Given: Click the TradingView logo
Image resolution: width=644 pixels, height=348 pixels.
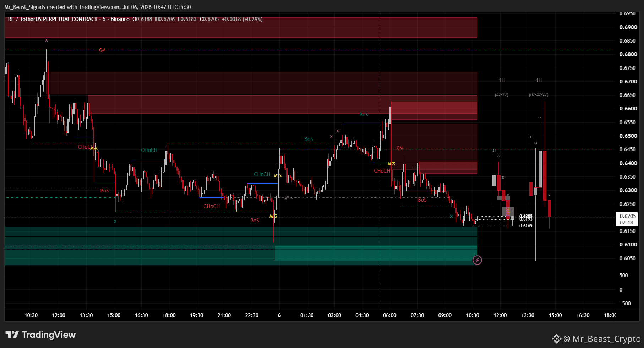Looking at the screenshot, I should (x=40, y=335).
